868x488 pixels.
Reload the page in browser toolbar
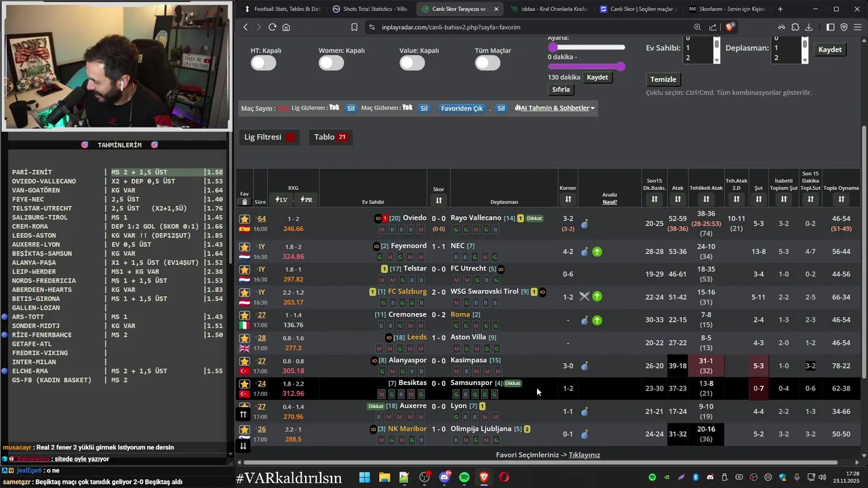tap(272, 27)
